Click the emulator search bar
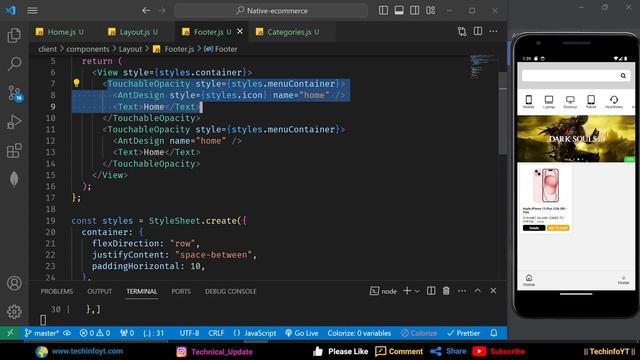 click(576, 76)
